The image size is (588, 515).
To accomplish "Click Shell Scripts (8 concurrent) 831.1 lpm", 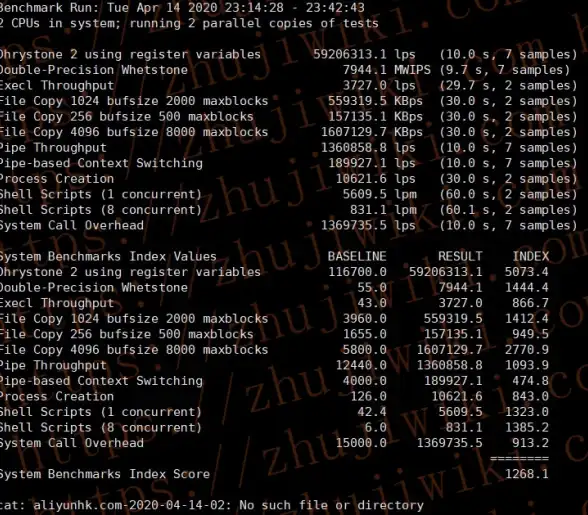I will click(x=383, y=210).
